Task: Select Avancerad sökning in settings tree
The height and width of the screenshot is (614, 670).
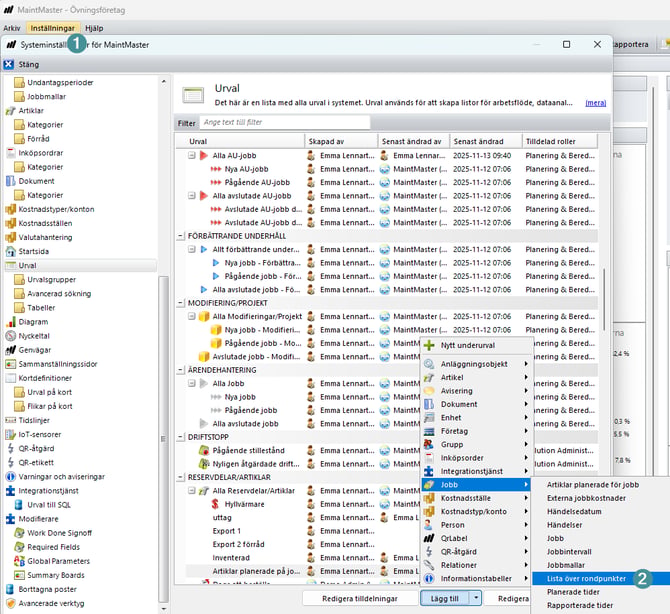Action: pyautogui.click(x=59, y=294)
